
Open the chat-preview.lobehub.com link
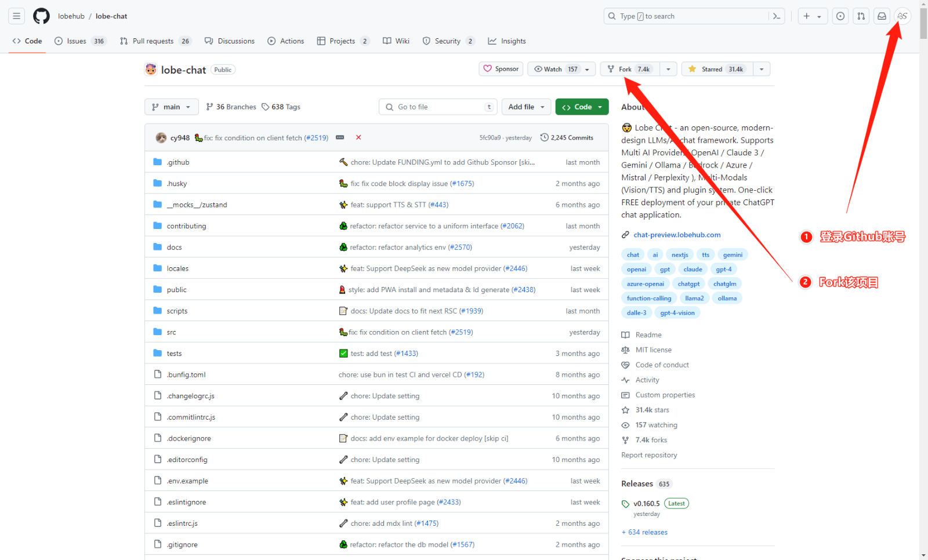pyautogui.click(x=677, y=235)
